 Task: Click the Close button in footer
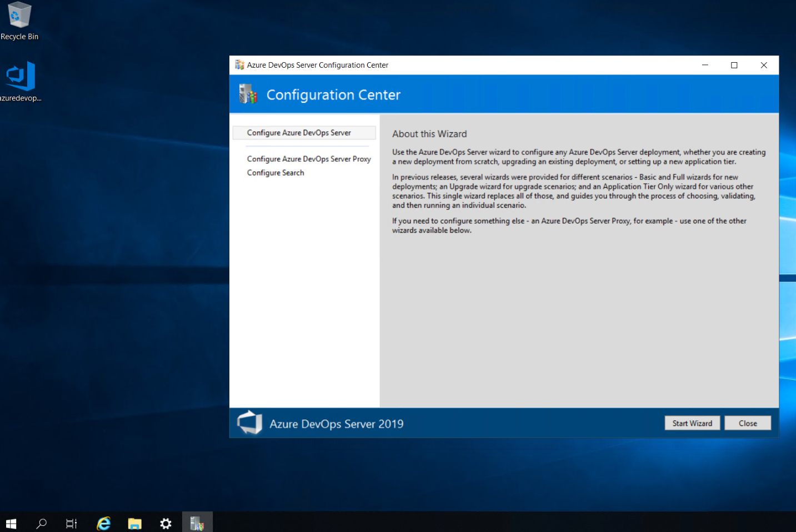[x=748, y=423]
